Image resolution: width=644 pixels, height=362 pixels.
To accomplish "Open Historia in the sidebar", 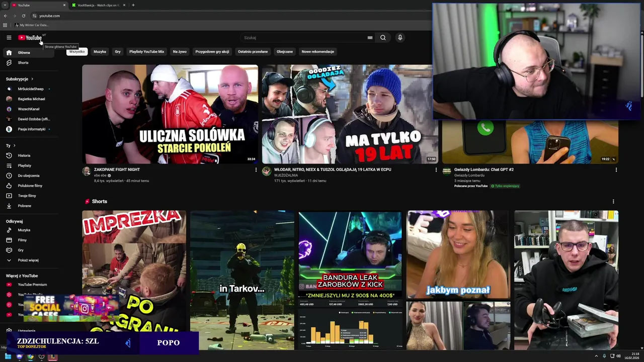I will pyautogui.click(x=29, y=155).
